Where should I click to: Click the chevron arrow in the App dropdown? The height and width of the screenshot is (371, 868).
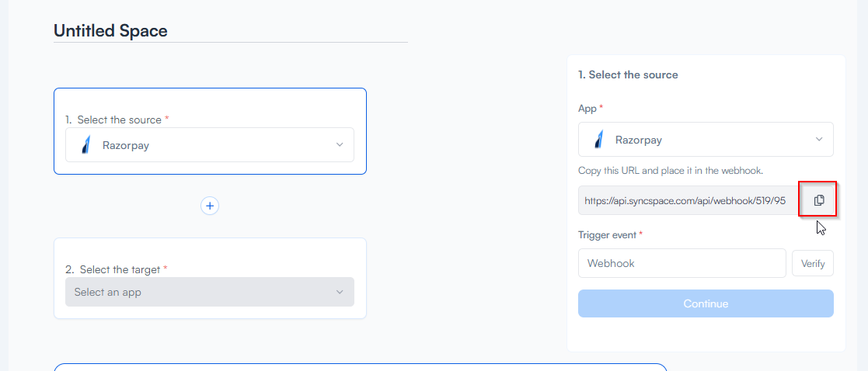tap(819, 140)
